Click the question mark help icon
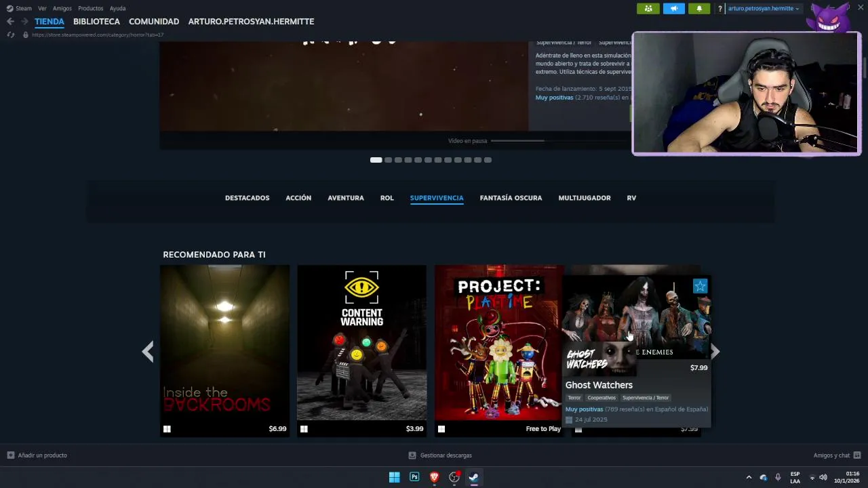Screen dimensions: 868x488 click(x=719, y=9)
